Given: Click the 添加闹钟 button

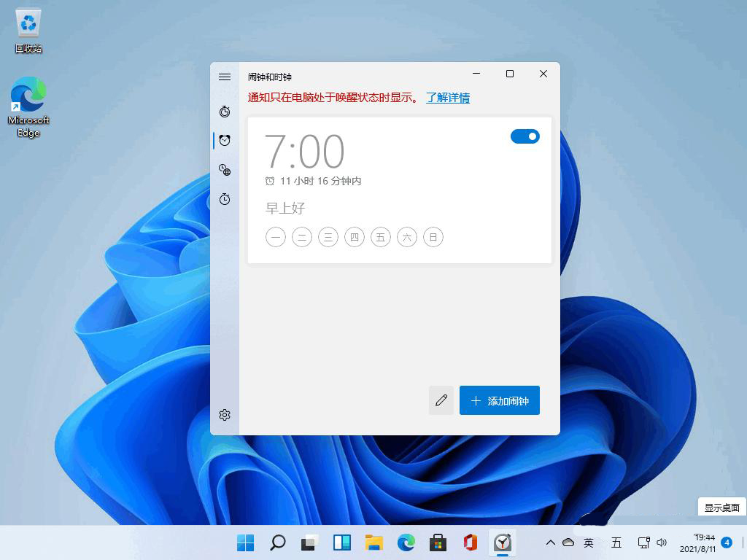Looking at the screenshot, I should pos(499,400).
